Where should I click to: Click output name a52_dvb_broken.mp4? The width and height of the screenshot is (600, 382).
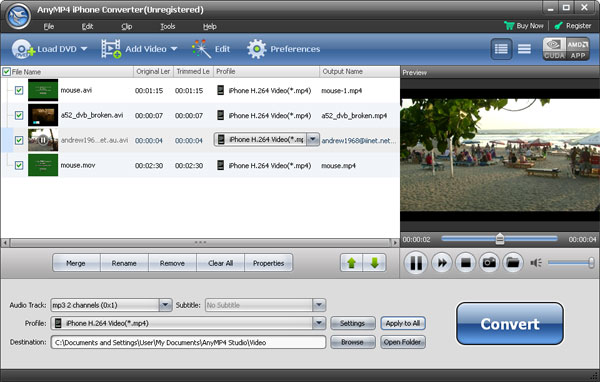tap(354, 116)
